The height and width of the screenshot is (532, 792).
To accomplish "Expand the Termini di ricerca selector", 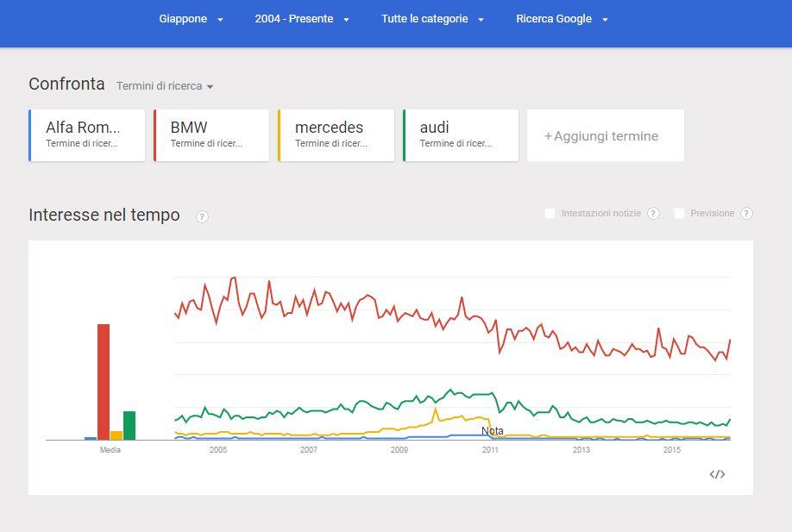I will [165, 86].
